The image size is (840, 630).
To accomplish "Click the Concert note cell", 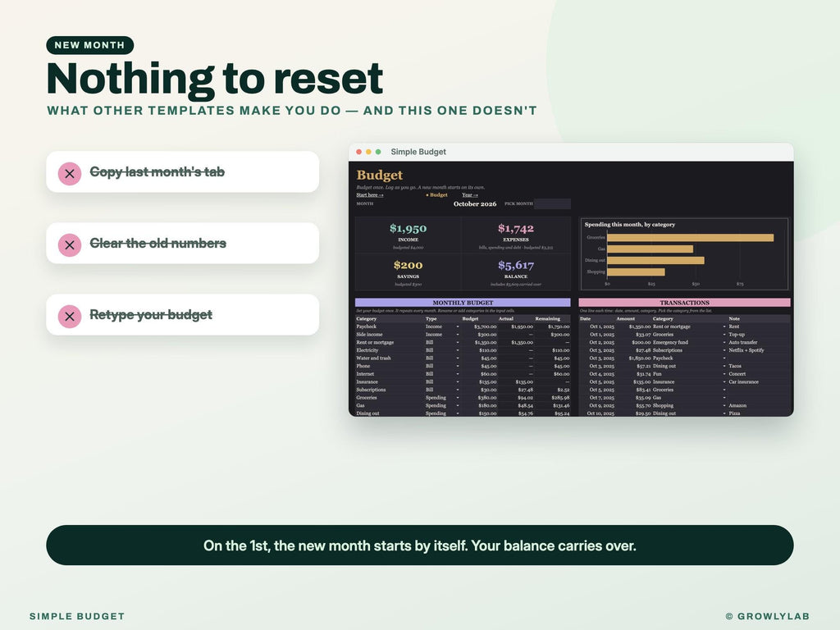I will (x=737, y=374).
